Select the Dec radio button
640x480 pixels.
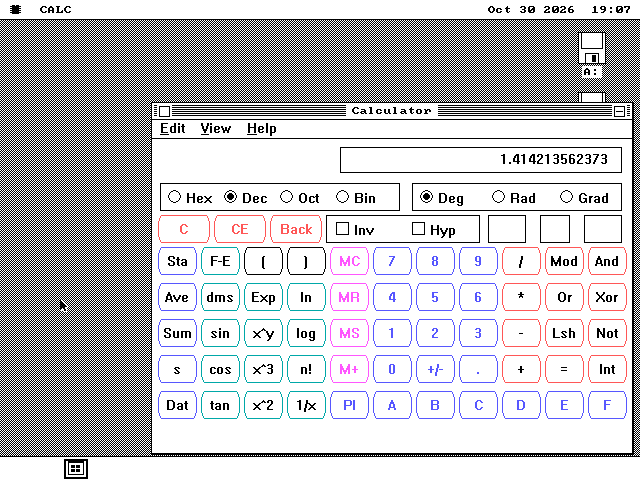[246, 198]
